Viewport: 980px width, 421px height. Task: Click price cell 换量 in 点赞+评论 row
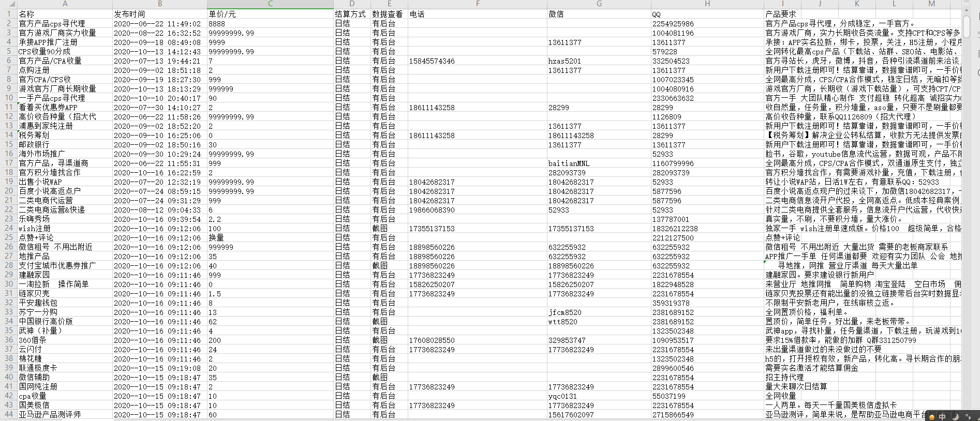pyautogui.click(x=270, y=237)
